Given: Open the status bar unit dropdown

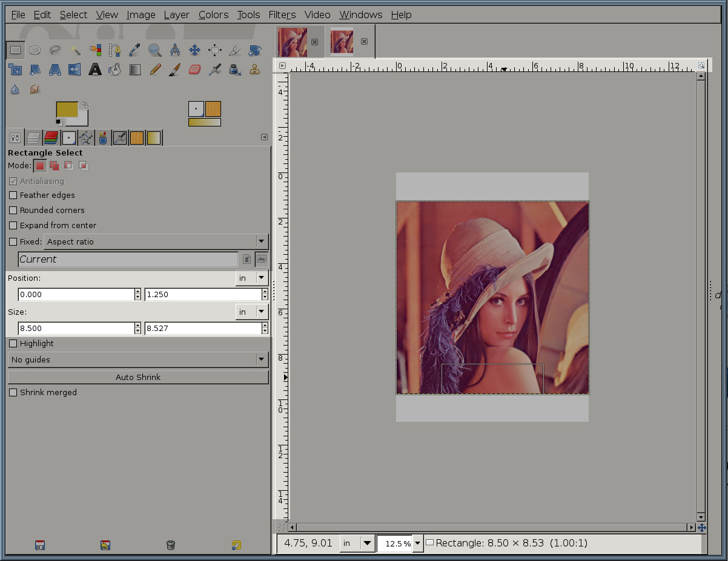Looking at the screenshot, I should click(x=357, y=543).
